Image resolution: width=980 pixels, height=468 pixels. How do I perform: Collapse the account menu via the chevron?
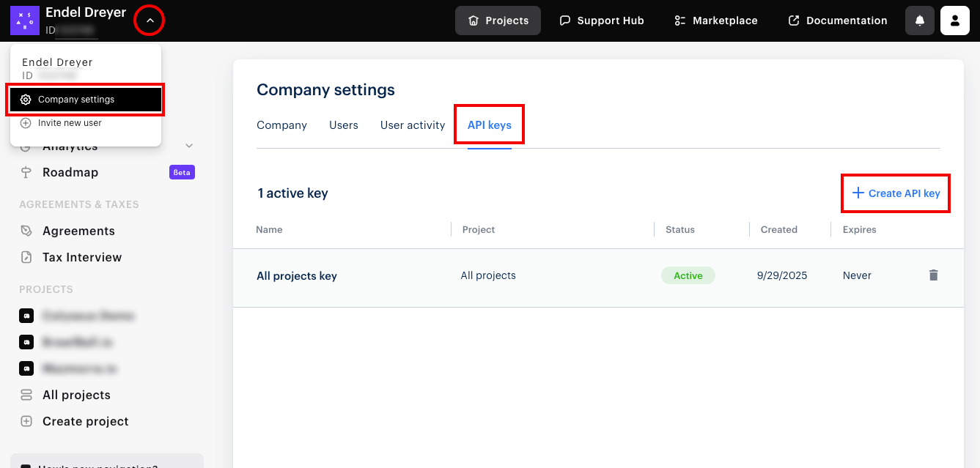[149, 20]
